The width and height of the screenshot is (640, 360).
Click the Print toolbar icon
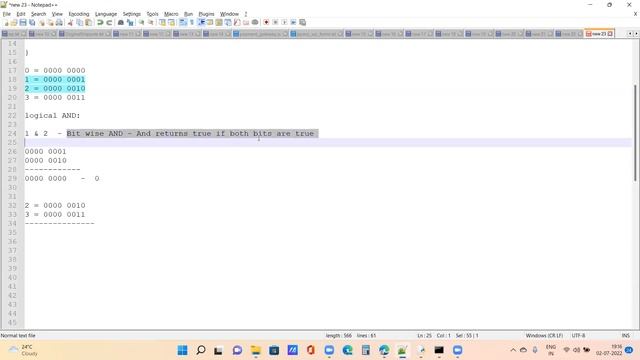[x=59, y=22]
